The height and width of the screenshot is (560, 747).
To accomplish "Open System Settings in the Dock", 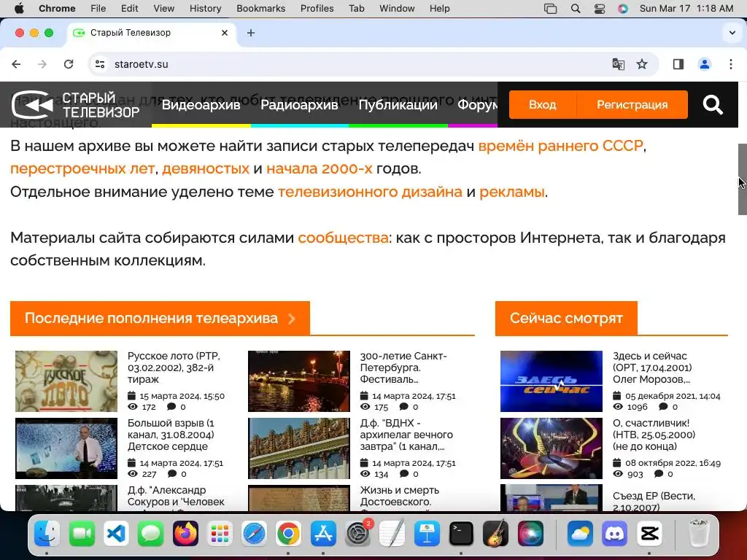I will point(357,533).
